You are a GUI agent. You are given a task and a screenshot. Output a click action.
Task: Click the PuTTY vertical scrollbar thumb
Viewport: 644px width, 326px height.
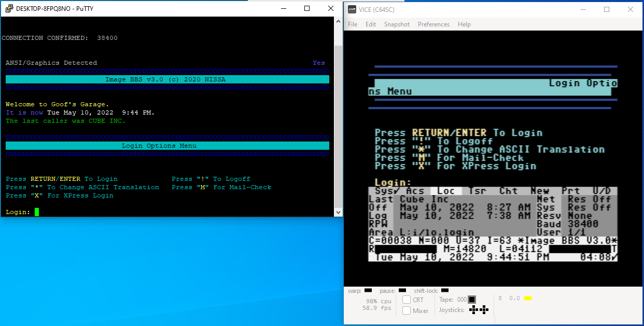click(338, 126)
